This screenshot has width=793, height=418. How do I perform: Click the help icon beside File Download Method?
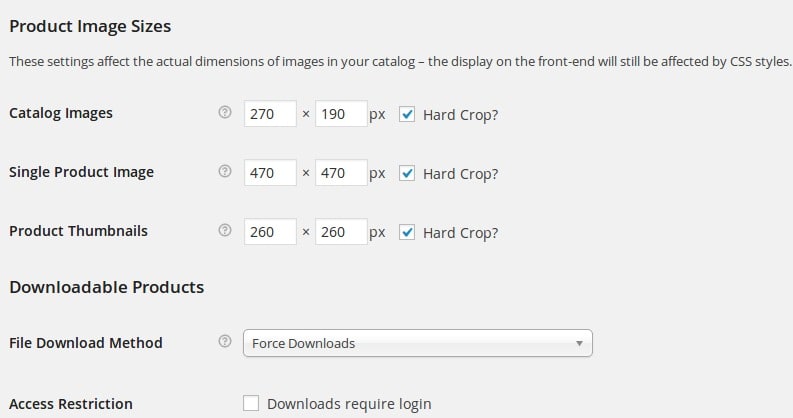pos(225,342)
